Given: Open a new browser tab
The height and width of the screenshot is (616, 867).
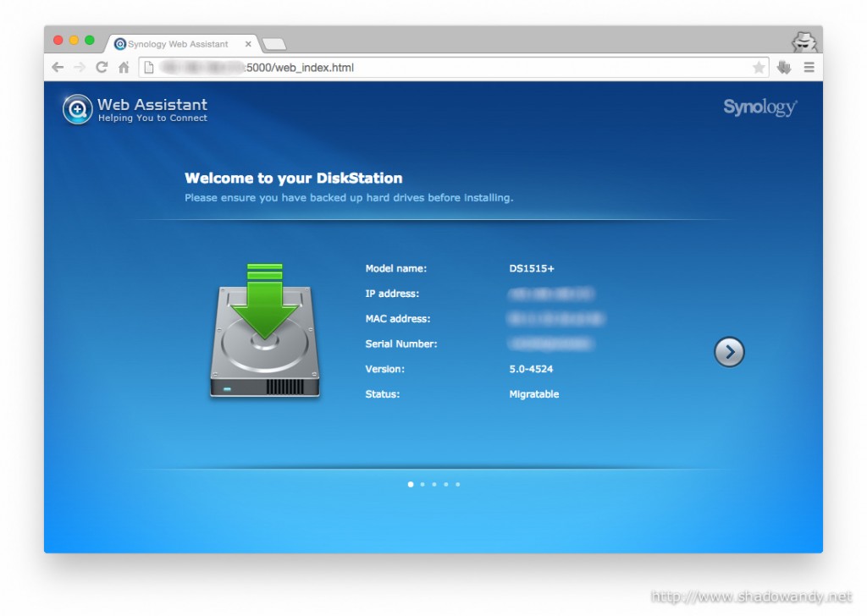Looking at the screenshot, I should 274,44.
